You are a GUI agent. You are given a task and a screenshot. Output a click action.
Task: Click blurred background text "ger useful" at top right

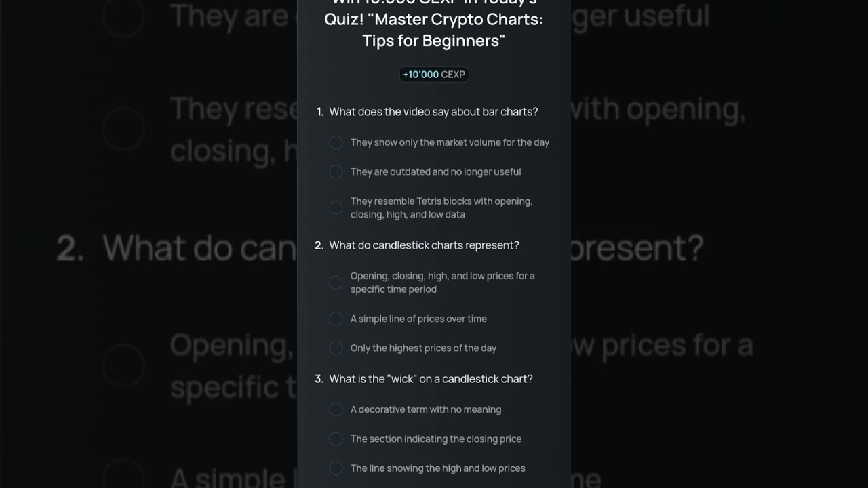[641, 16]
